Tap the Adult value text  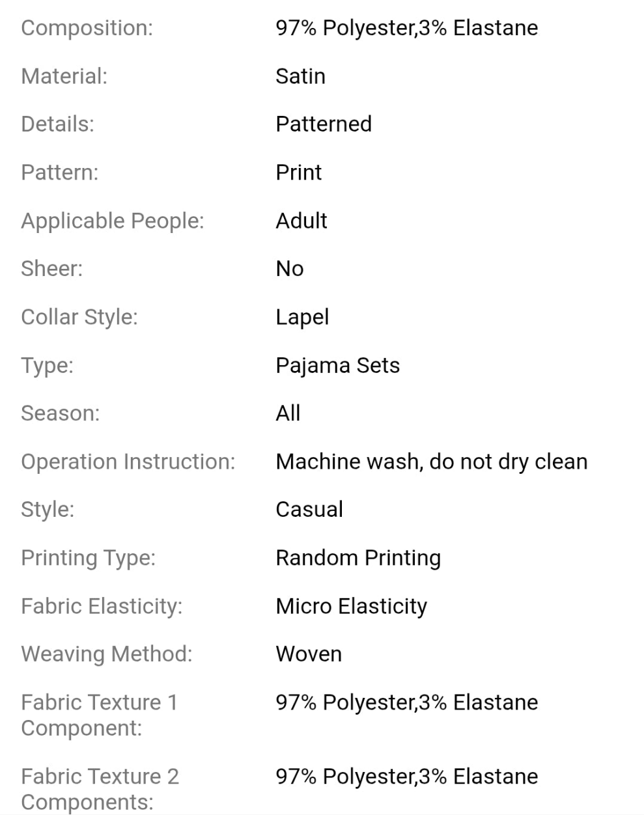coord(301,221)
